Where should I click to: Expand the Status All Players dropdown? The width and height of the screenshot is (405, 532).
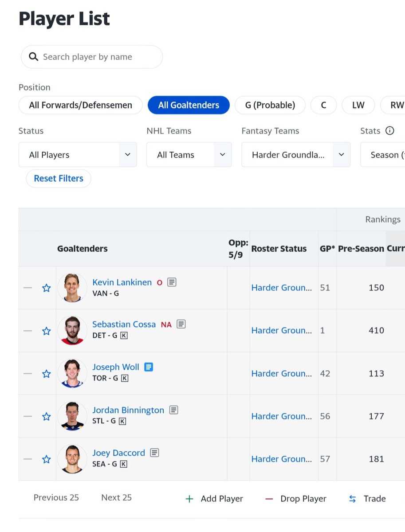tap(78, 155)
